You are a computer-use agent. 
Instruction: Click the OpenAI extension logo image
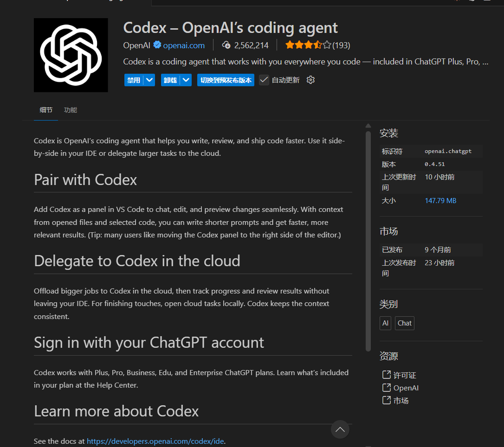(x=71, y=55)
